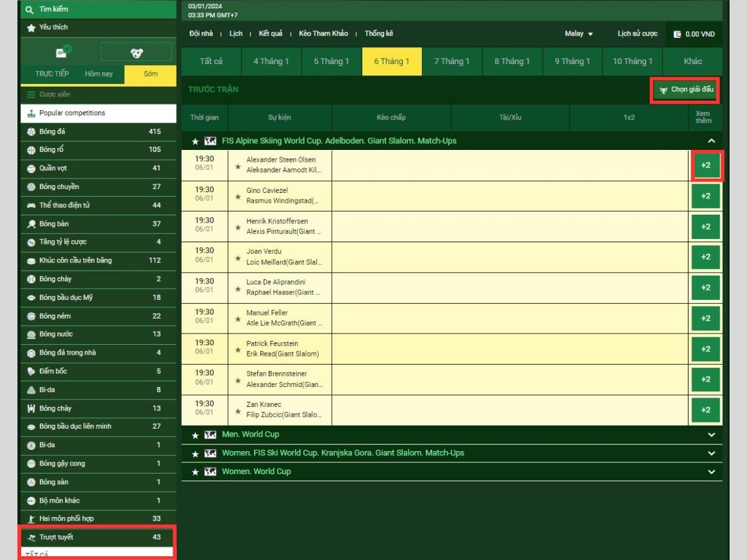Screen dimensions: 747x560
Task: Open Popular competitions in sidebar
Action: [72, 113]
